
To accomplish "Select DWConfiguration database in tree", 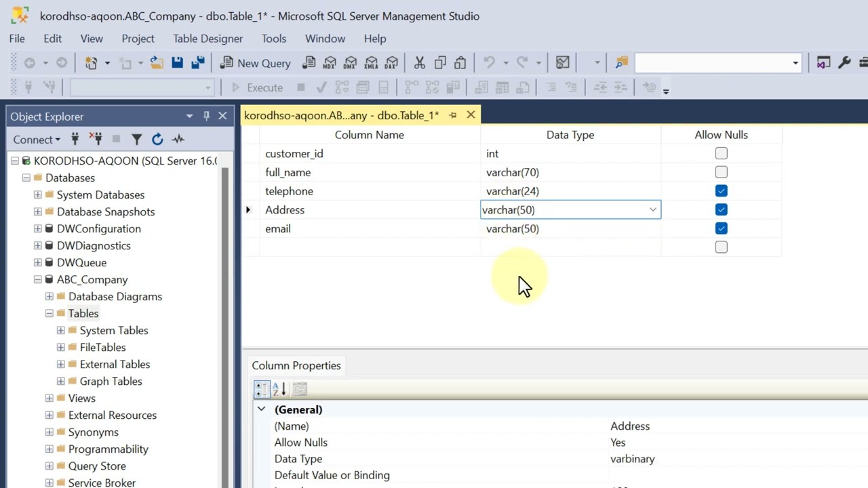I will point(99,228).
